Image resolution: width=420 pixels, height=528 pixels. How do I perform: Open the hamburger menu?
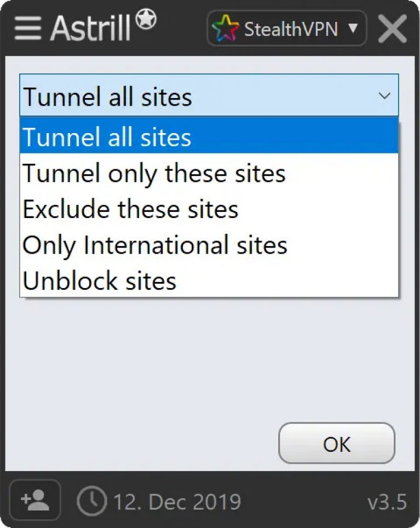[27, 28]
